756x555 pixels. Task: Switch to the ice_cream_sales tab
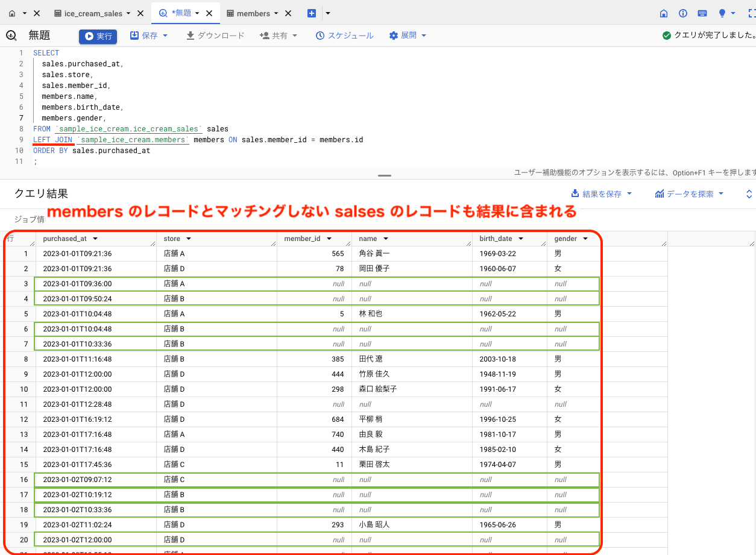click(93, 13)
